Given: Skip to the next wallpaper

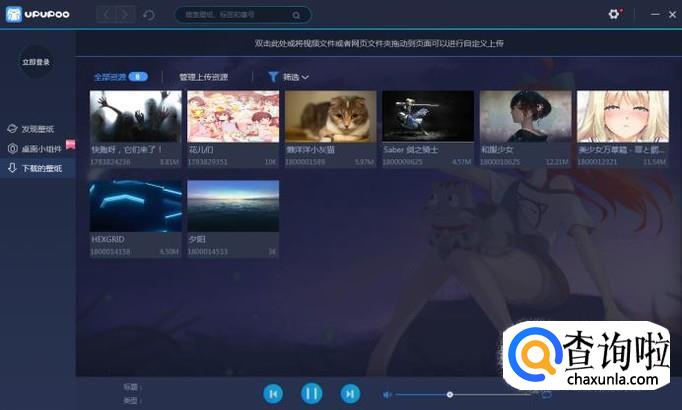Looking at the screenshot, I should point(350,394).
